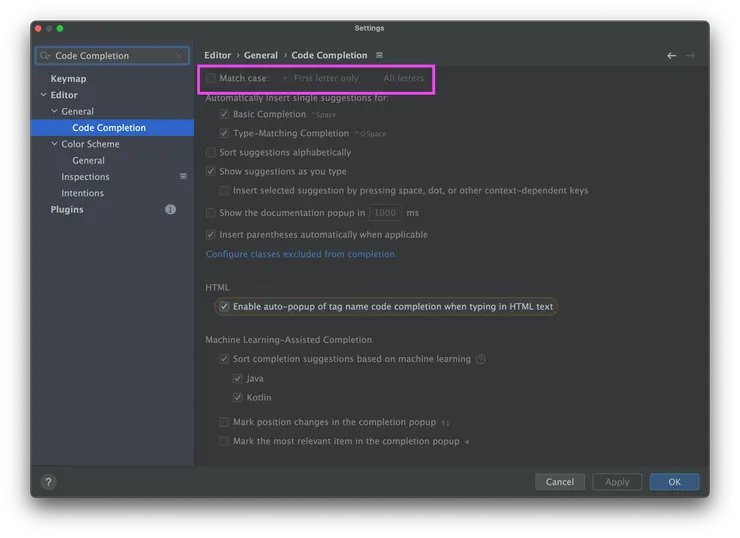
Task: Uncheck Show suggestions as you type
Action: coord(211,172)
